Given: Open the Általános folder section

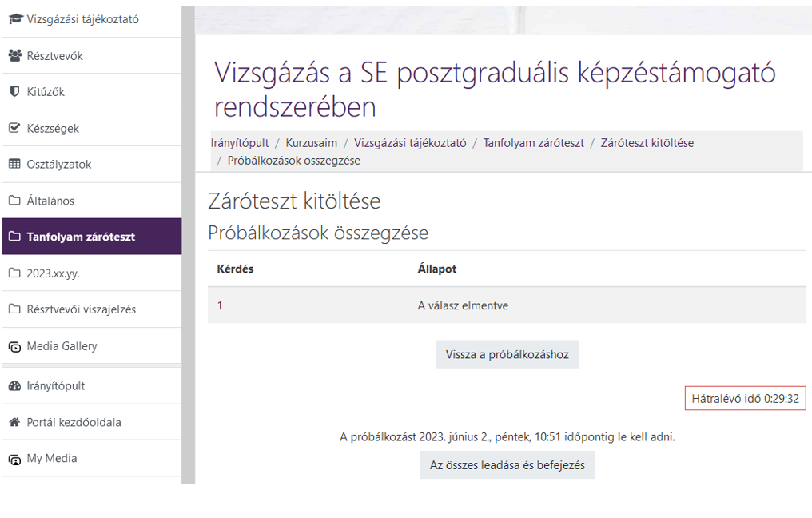Looking at the screenshot, I should 50,201.
